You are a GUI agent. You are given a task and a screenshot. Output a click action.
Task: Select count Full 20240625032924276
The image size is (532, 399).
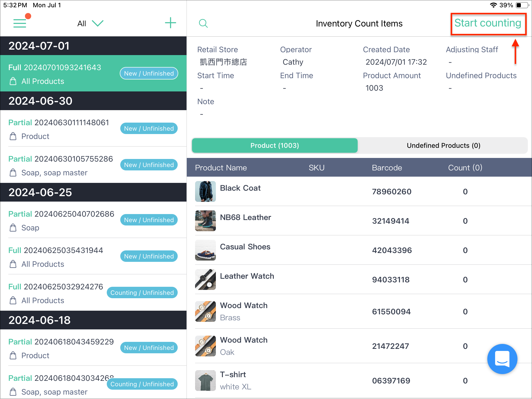pos(93,292)
